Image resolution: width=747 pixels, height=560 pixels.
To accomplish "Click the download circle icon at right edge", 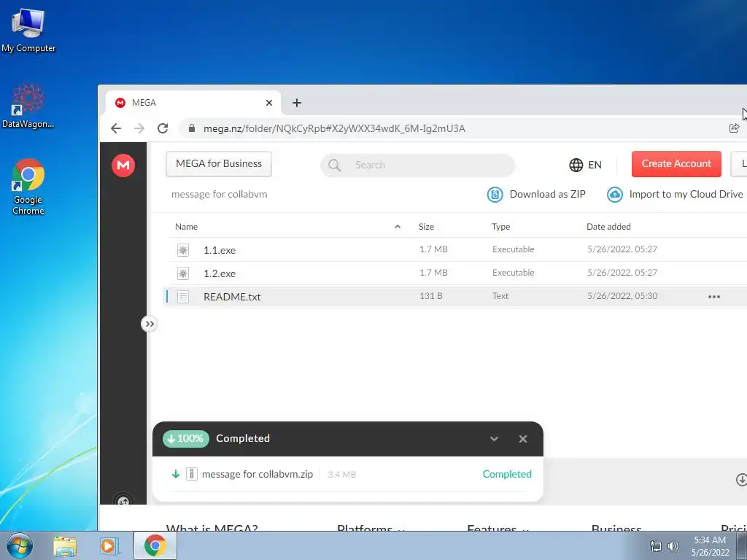I will click(741, 480).
